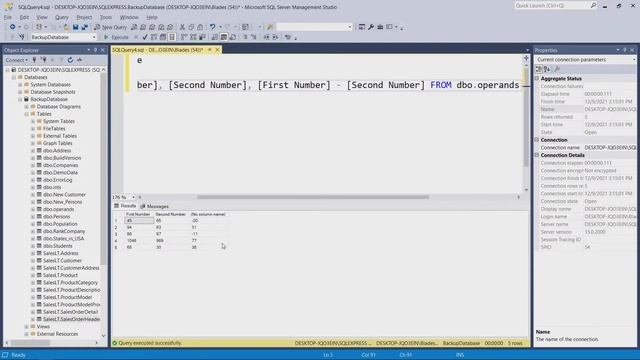Select SalesLT.Product table in tree
Image resolution: width=640 pixels, height=360 pixels.
(60, 276)
